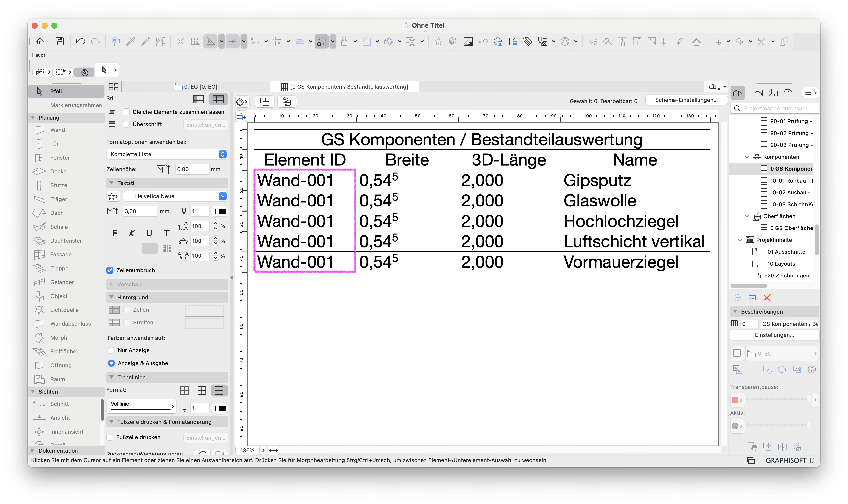This screenshot has height=504, width=848.
Task: Click the Projektmappe durchsuchen search field
Action: 774,108
